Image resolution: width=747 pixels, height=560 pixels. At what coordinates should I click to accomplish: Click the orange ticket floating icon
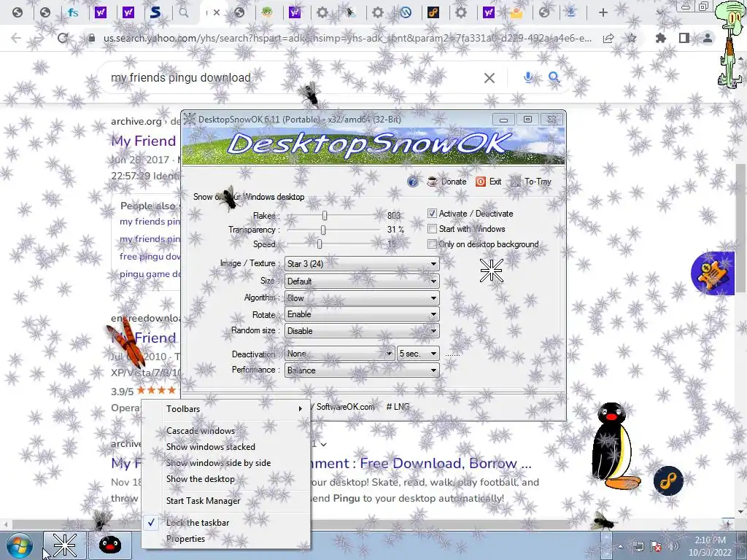(x=713, y=274)
